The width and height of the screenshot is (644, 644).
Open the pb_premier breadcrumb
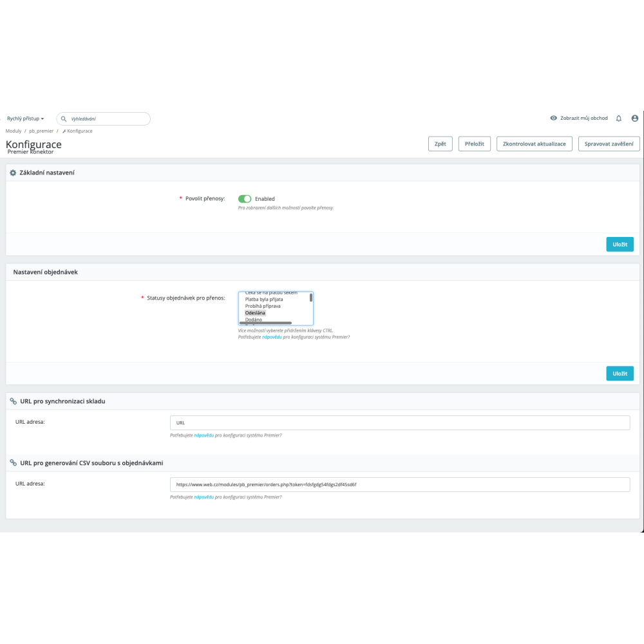41,131
